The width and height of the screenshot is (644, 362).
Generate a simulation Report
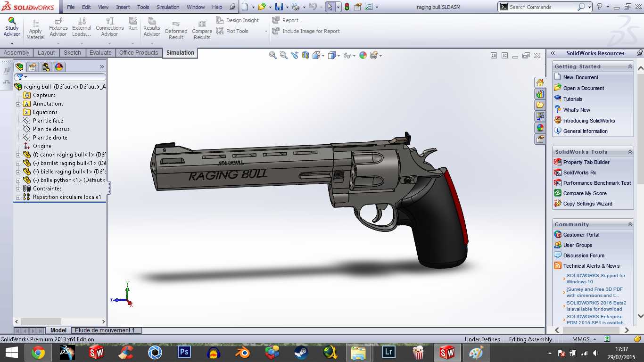coord(285,20)
